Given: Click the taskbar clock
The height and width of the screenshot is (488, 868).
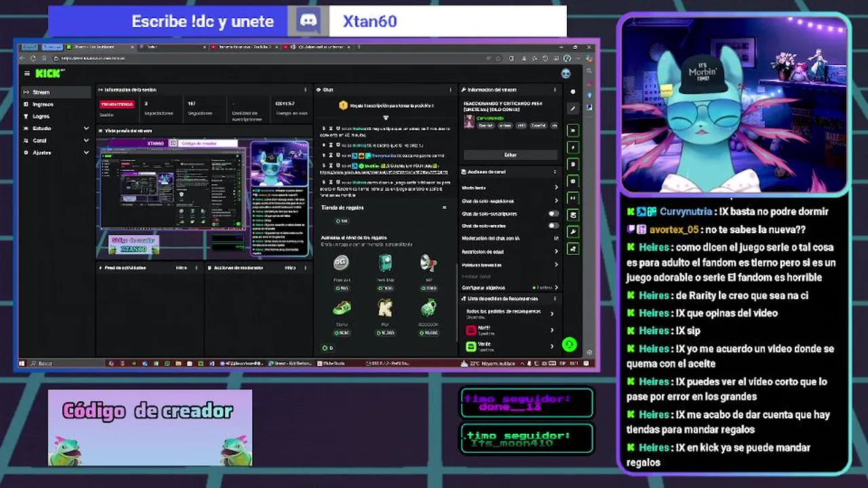Looking at the screenshot, I should click(574, 363).
